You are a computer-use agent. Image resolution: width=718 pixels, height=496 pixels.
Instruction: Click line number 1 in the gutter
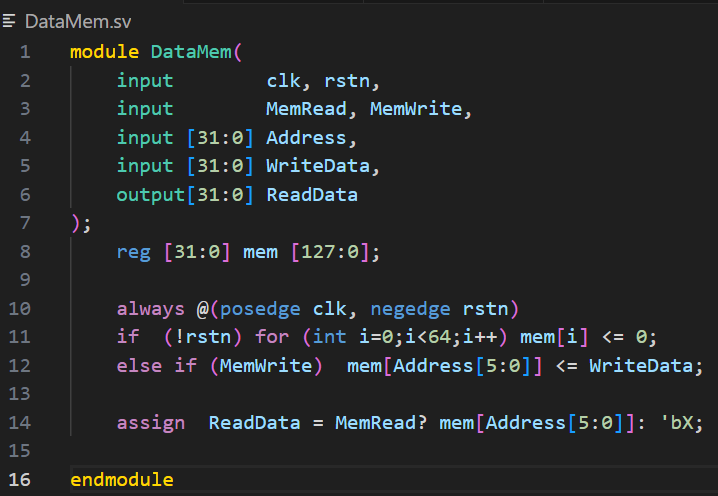(x=24, y=52)
